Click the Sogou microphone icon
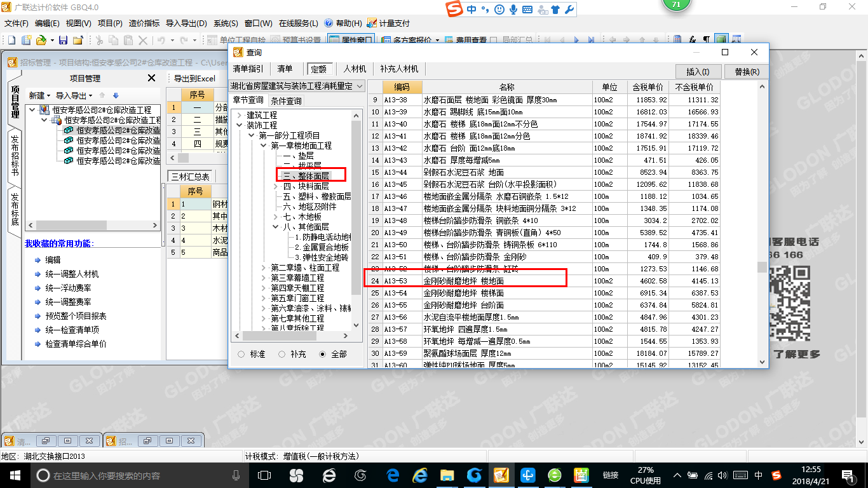The width and height of the screenshot is (868, 488). click(x=513, y=10)
